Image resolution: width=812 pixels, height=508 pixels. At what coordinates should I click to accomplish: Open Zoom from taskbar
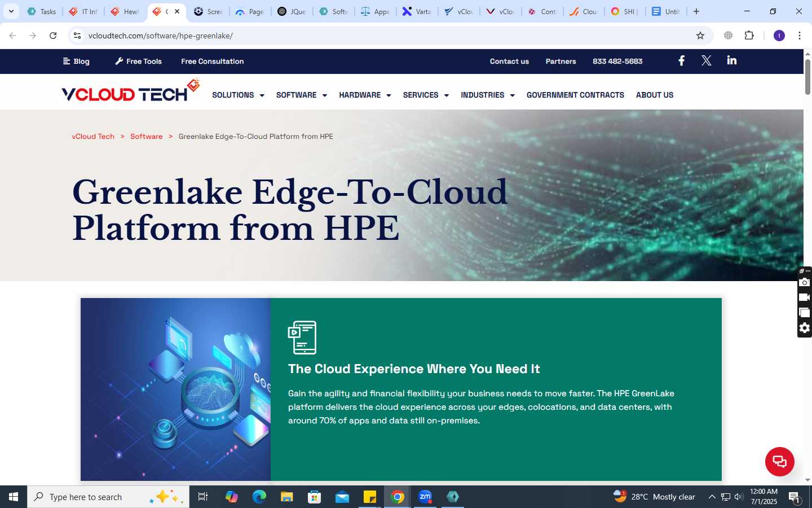[425, 497]
